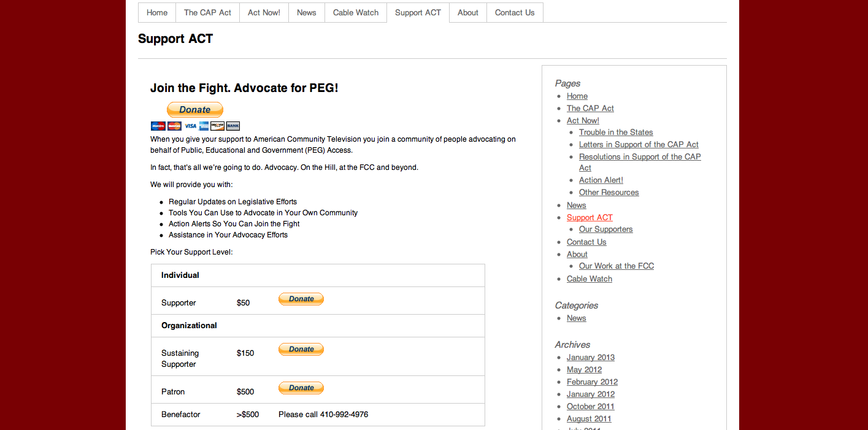868x430 pixels.
Task: Open Our Work at the FCC link
Action: [x=616, y=266]
